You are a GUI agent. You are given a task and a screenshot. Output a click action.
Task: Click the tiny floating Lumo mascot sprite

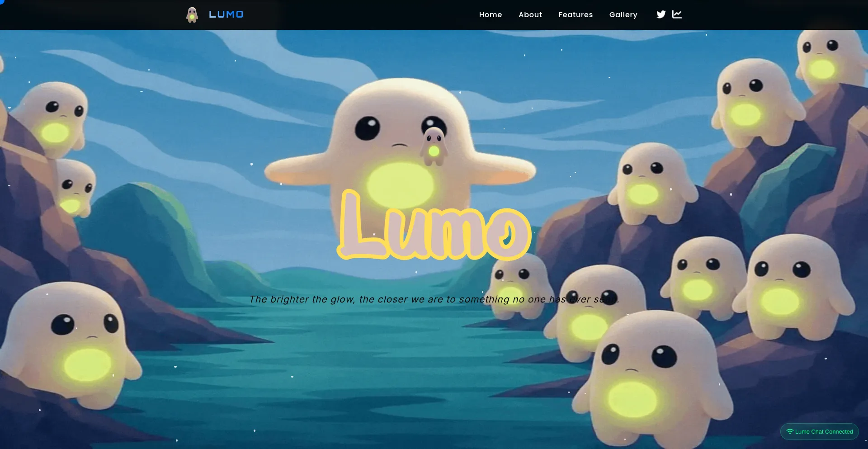click(434, 146)
